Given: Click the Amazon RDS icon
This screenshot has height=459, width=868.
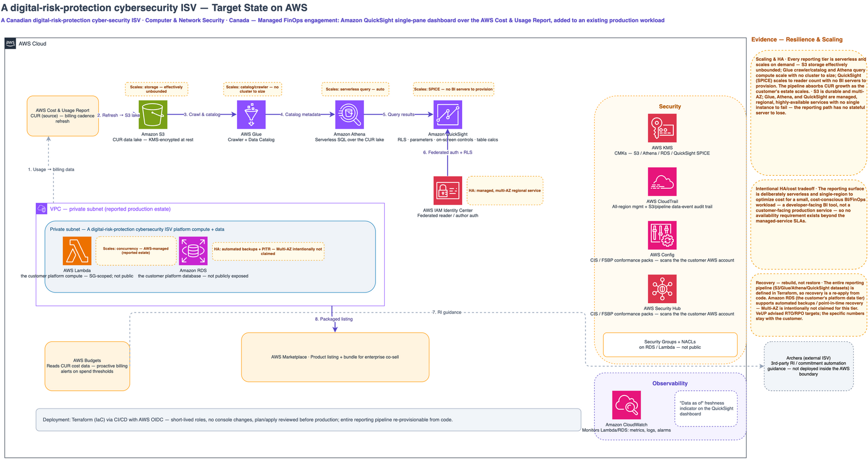Looking at the screenshot, I should (193, 251).
